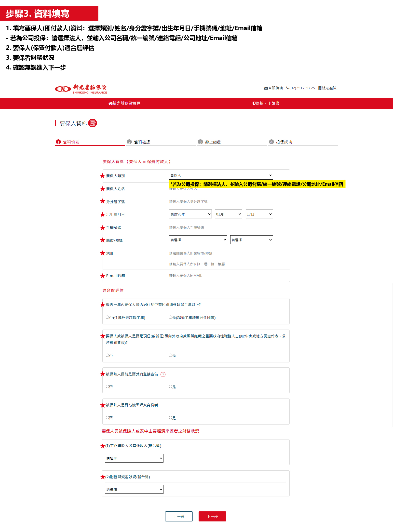Image resolution: width=393 pixels, height=532 pixels.
Task: Select 否 for 監護宣告 question
Action: pos(108,386)
